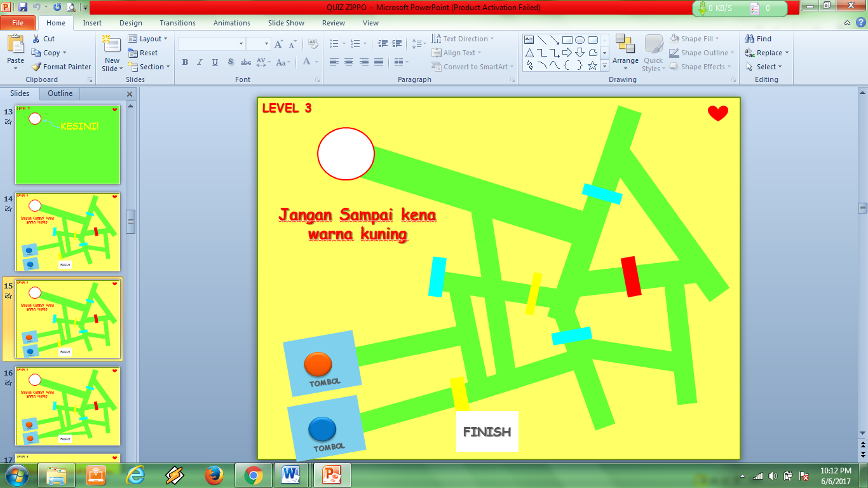Viewport: 868px width, 488px height.
Task: Clear all formatting icon
Action: point(313,44)
